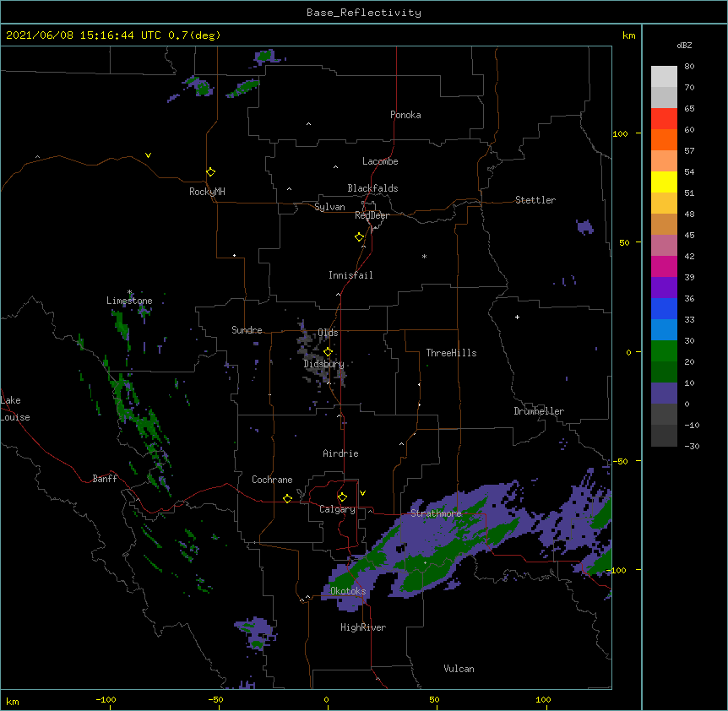Click the RedDeer city label
The width and height of the screenshot is (728, 711).
tap(372, 215)
